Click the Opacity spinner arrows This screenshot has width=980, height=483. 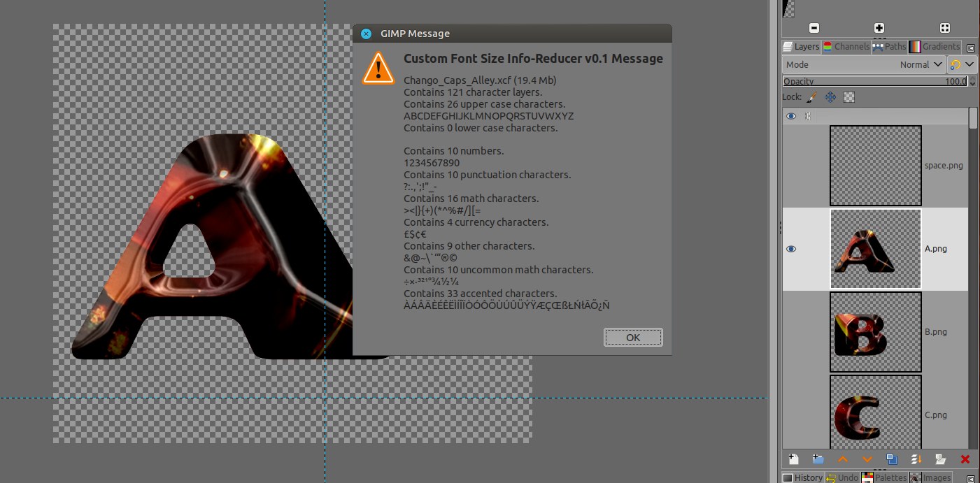tap(972, 81)
